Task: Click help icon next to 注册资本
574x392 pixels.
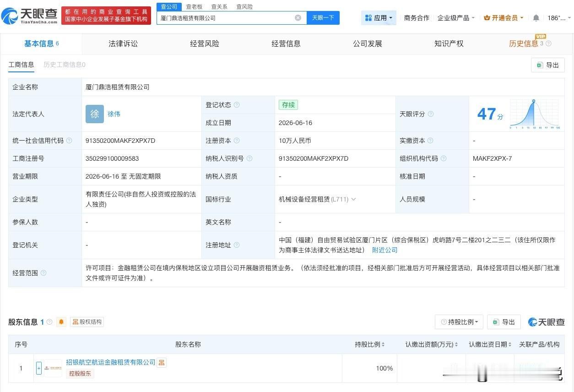Action: (x=237, y=141)
